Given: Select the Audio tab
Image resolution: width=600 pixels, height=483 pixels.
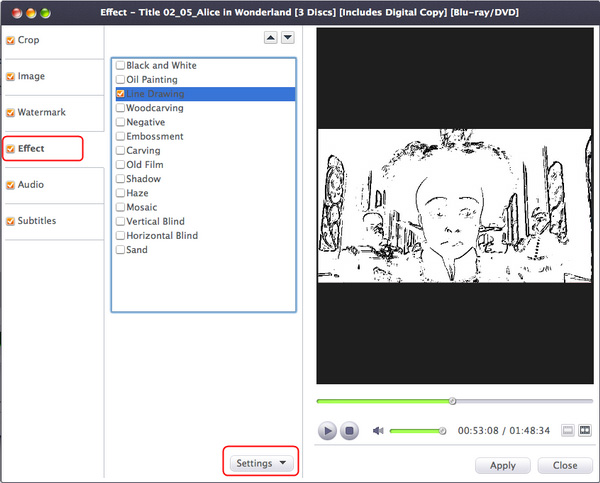Looking at the screenshot, I should click(x=30, y=185).
